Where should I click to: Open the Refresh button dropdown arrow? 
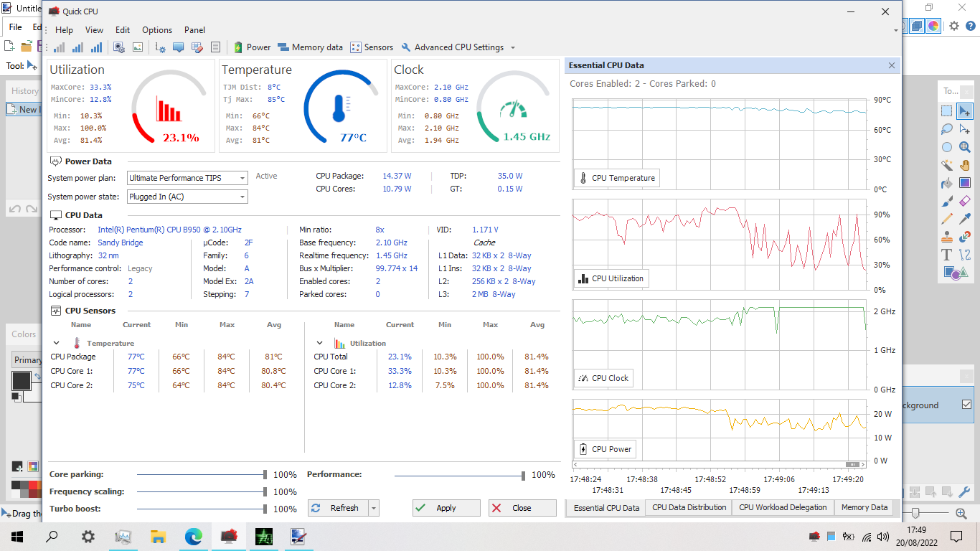(x=373, y=508)
